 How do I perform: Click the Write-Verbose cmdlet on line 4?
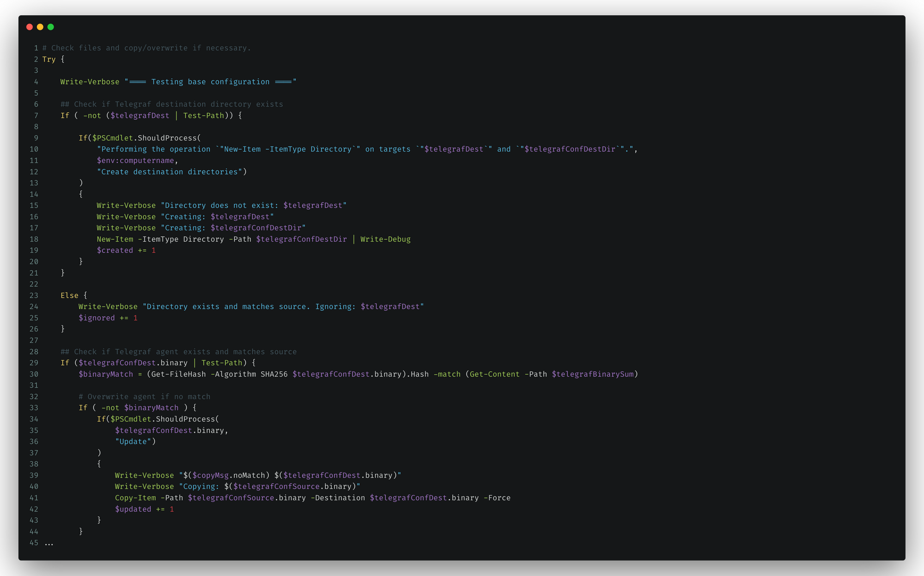(x=89, y=81)
